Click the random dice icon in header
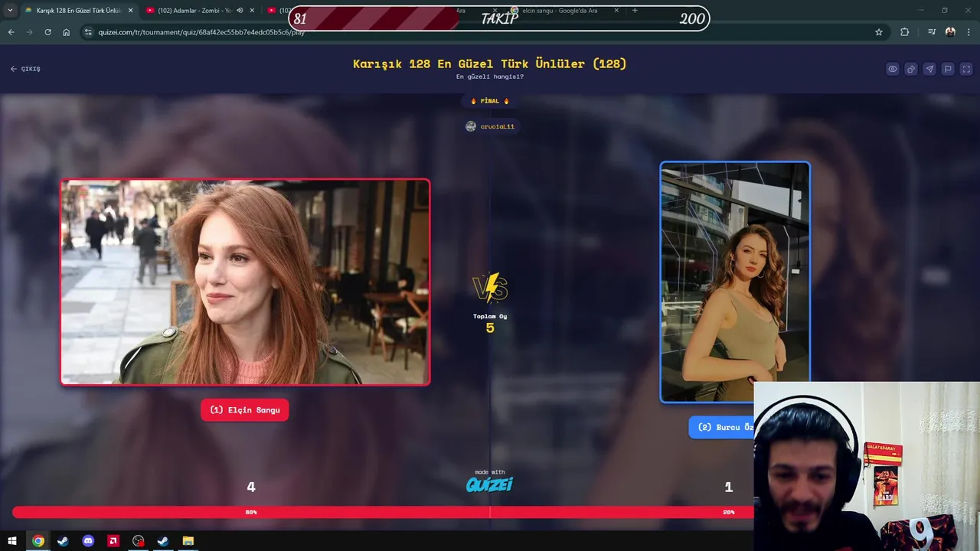Screen dimensions: 980x551 911,69
